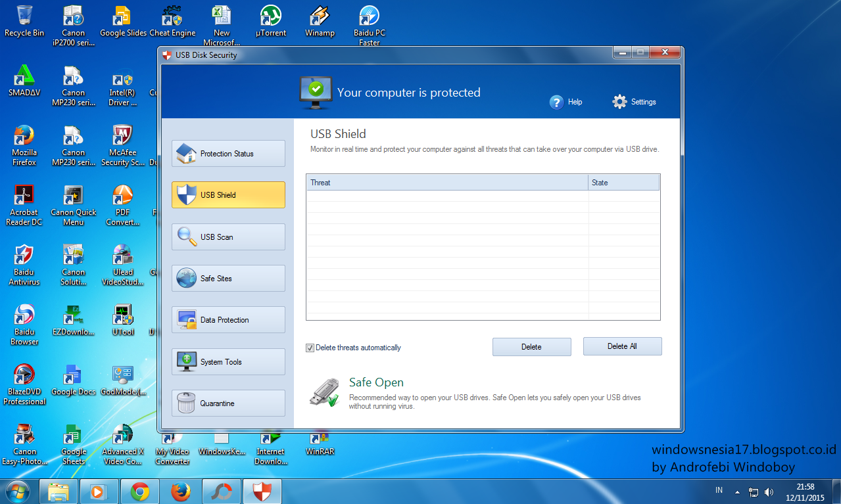Select the Baidu Antivirus desktop icon

click(24, 265)
